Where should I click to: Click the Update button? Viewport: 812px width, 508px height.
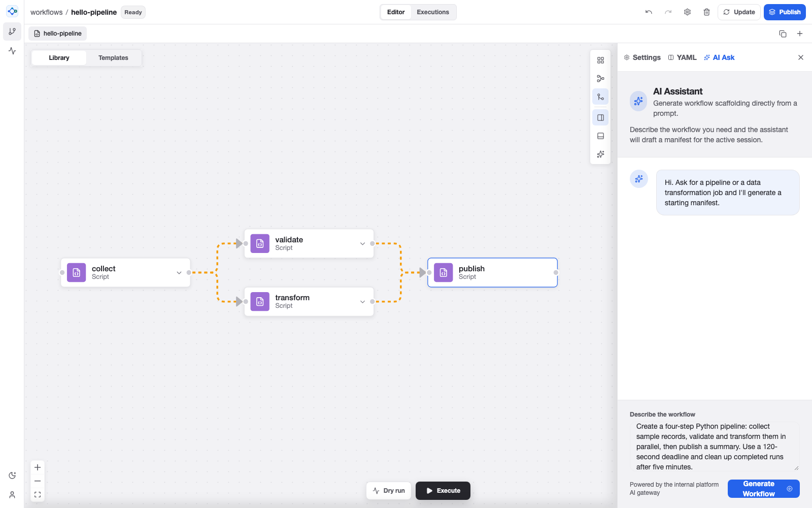coord(739,12)
